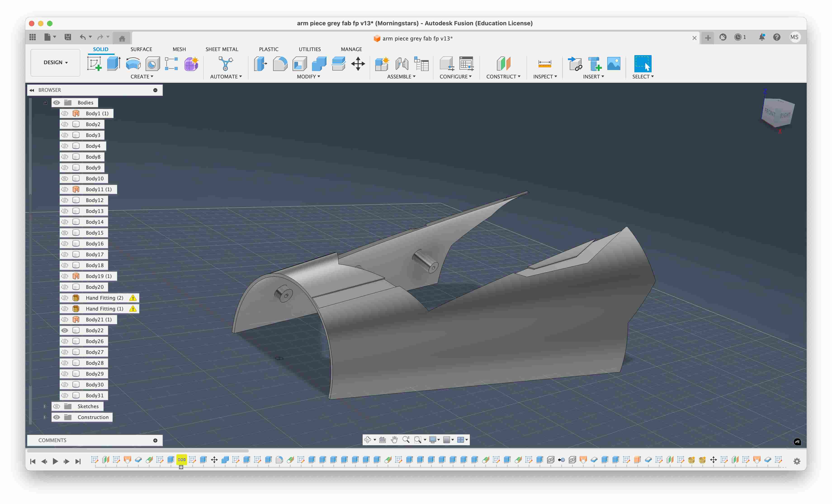Viewport: 832px width, 504px height.
Task: Show Body11 (1) using its eye icon
Action: tap(64, 189)
